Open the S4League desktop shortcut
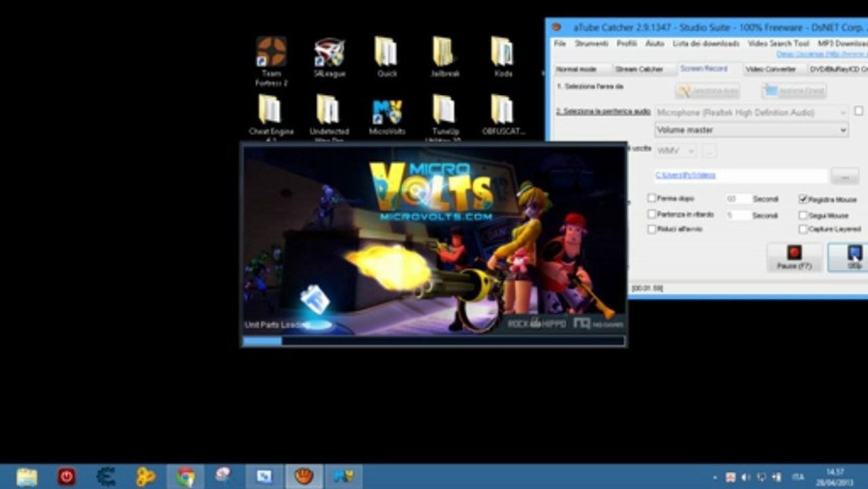Viewport: 868px width, 489px height. point(329,58)
